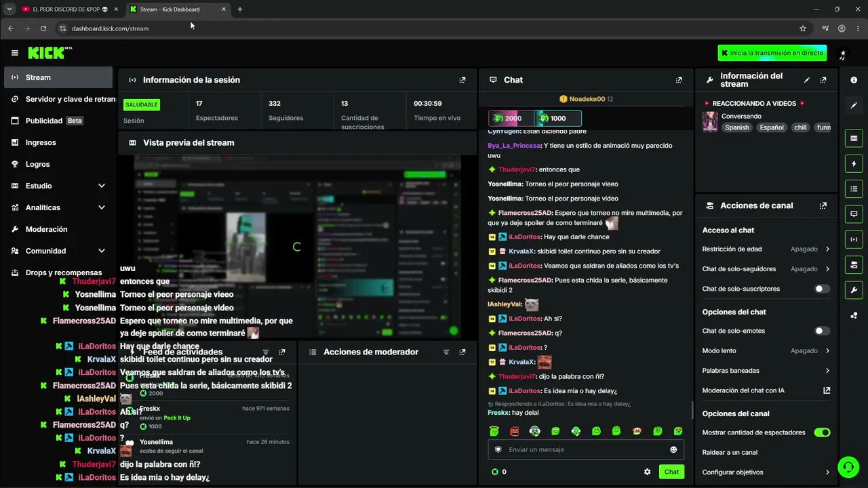Toggle stream preview widget in the right rail

[854, 138]
